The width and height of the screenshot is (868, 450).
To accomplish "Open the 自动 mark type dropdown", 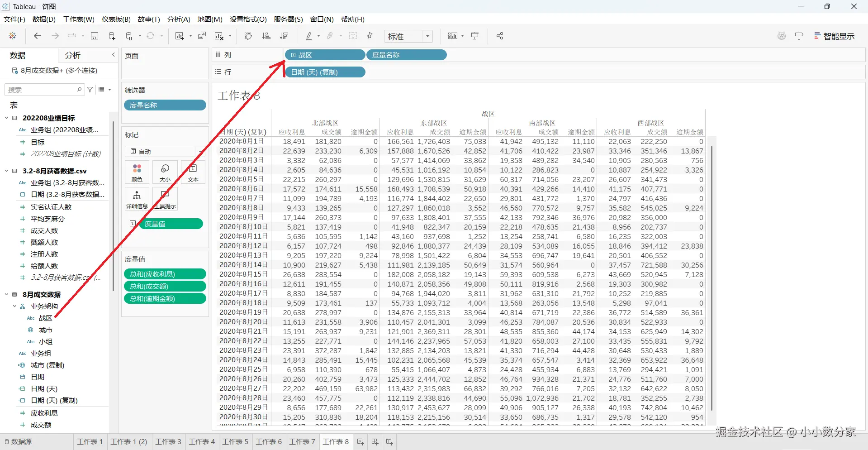I will click(165, 151).
